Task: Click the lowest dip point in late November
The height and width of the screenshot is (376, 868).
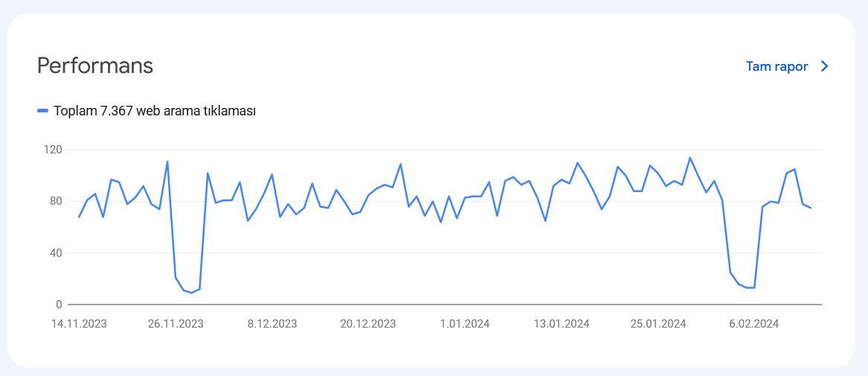Action: point(192,293)
